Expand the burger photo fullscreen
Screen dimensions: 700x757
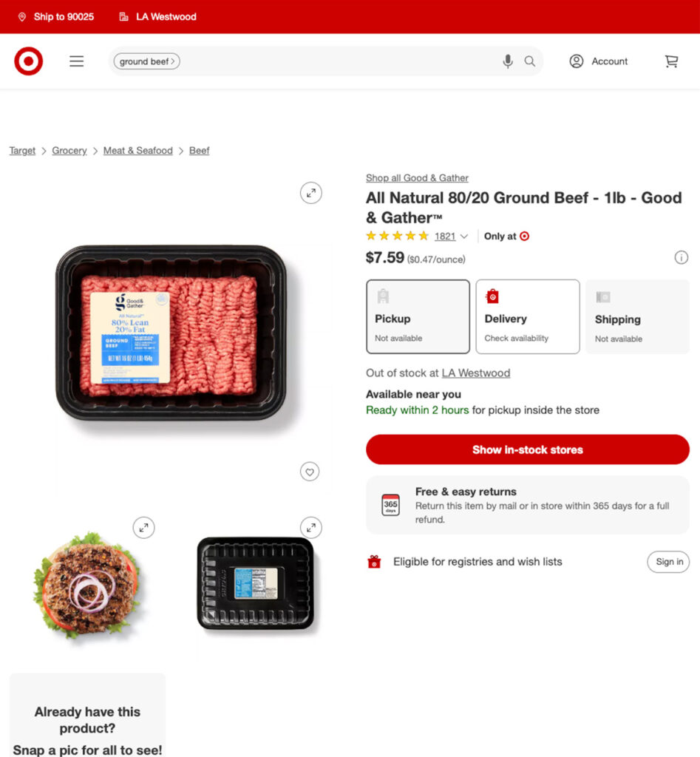(x=144, y=528)
